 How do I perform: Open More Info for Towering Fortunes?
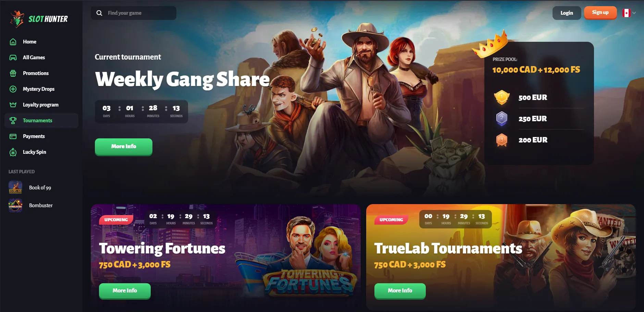(x=125, y=291)
